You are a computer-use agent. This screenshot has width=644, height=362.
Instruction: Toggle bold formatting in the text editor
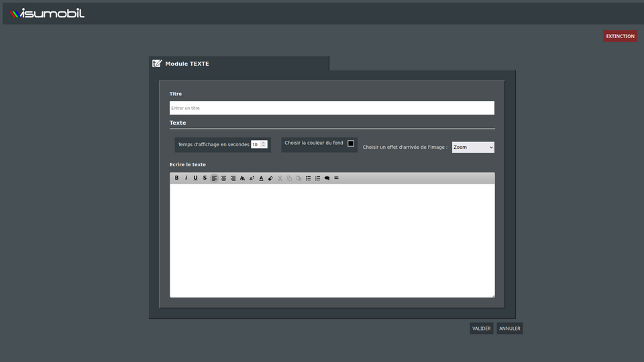coord(177,178)
